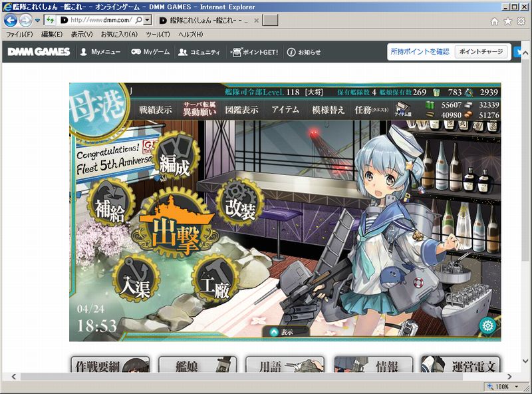
Task: Close the 艦隊これくしょん browser tab
Action: 257,21
